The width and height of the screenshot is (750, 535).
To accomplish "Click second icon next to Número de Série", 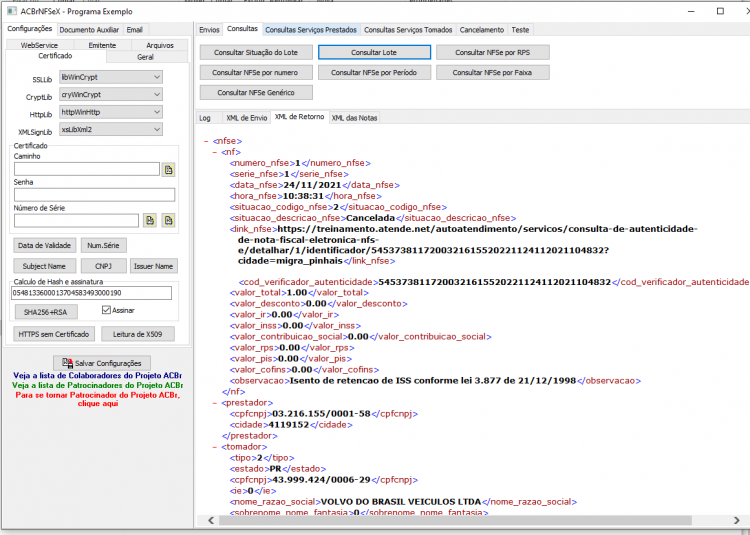I will (168, 220).
